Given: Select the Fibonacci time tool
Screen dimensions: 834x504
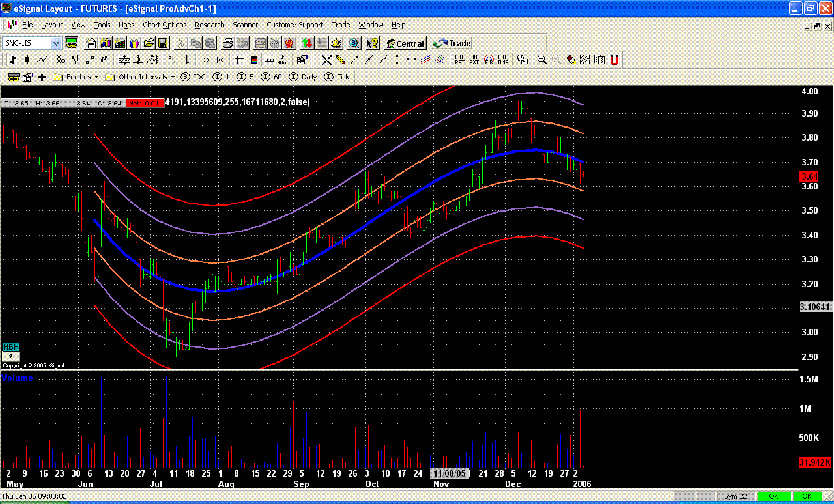Looking at the screenshot, I should 502,60.
